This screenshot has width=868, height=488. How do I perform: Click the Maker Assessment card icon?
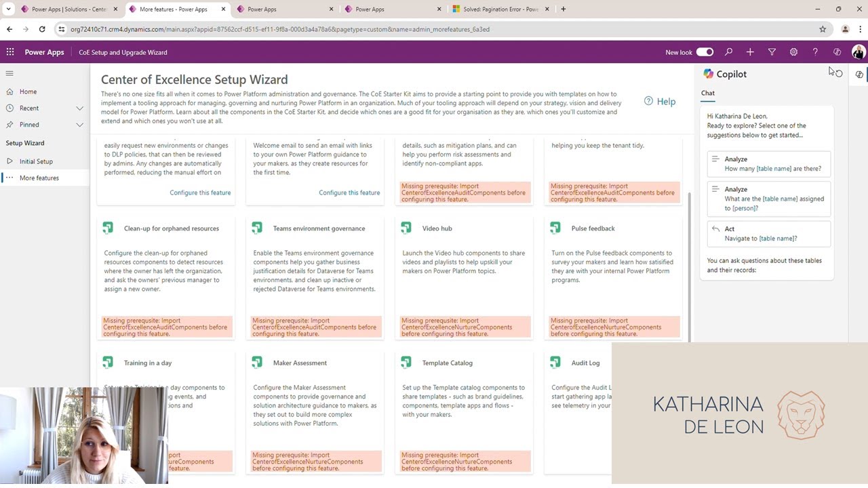click(257, 363)
